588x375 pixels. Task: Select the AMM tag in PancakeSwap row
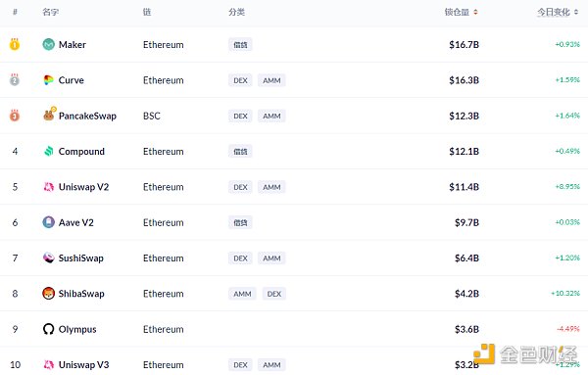pyautogui.click(x=271, y=117)
